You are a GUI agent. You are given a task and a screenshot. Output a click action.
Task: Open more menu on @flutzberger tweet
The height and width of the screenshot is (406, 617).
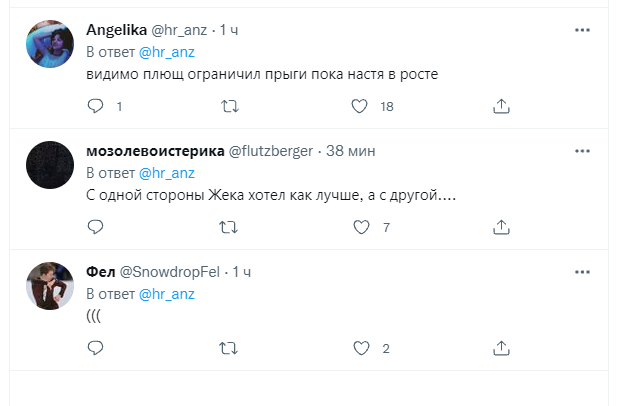tap(582, 151)
